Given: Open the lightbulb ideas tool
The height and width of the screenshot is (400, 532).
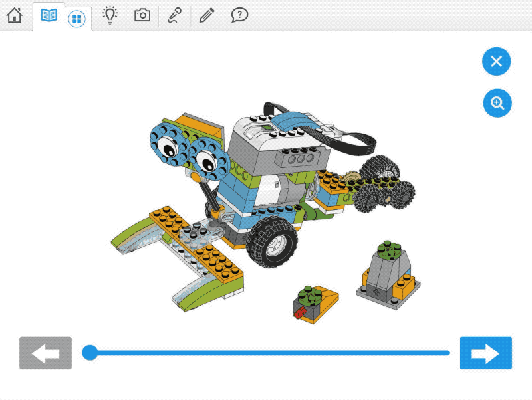Looking at the screenshot, I should point(110,15).
